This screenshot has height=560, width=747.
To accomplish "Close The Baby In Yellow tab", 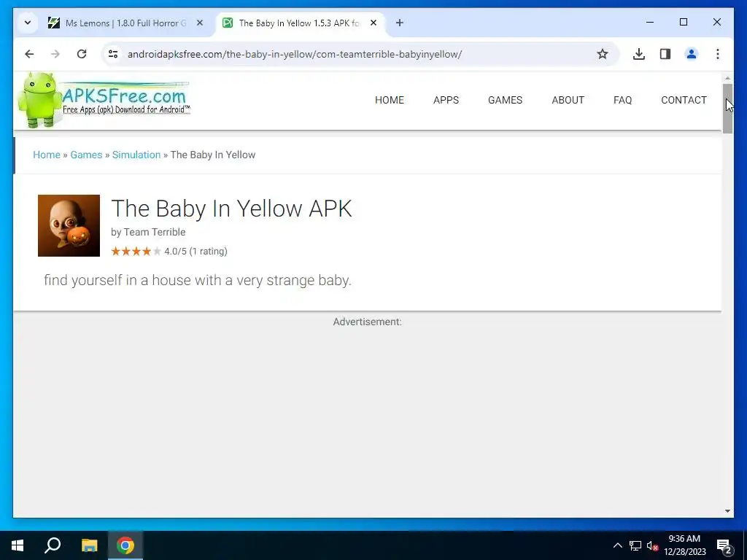I will 373,23.
